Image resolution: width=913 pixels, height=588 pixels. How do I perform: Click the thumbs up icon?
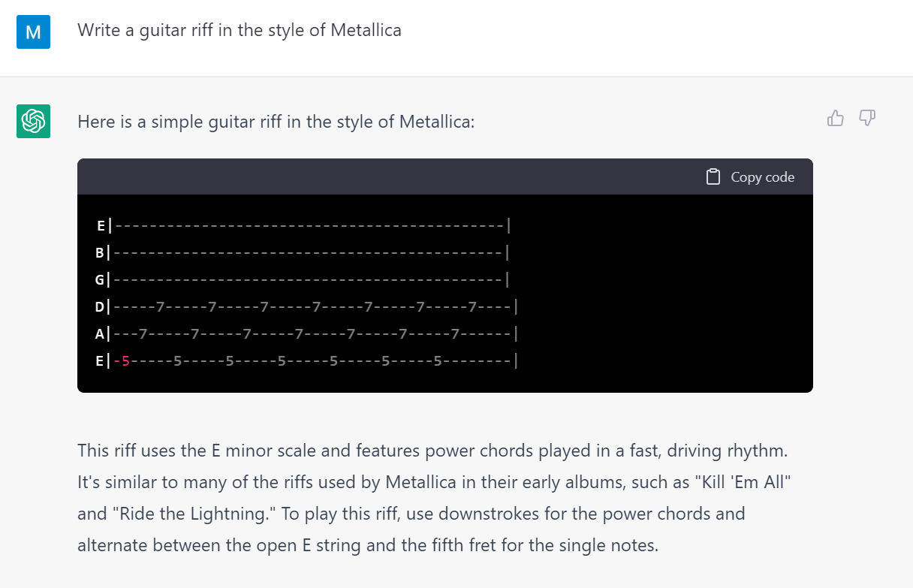(835, 118)
